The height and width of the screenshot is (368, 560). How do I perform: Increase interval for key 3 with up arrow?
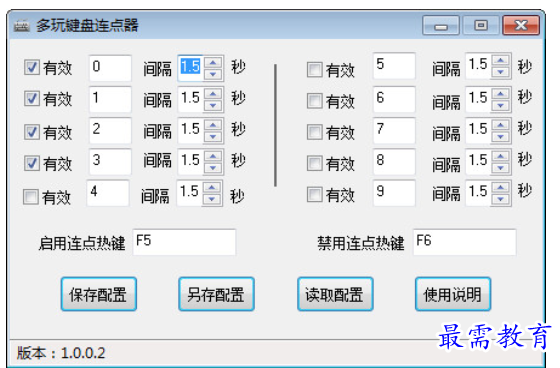click(x=213, y=156)
